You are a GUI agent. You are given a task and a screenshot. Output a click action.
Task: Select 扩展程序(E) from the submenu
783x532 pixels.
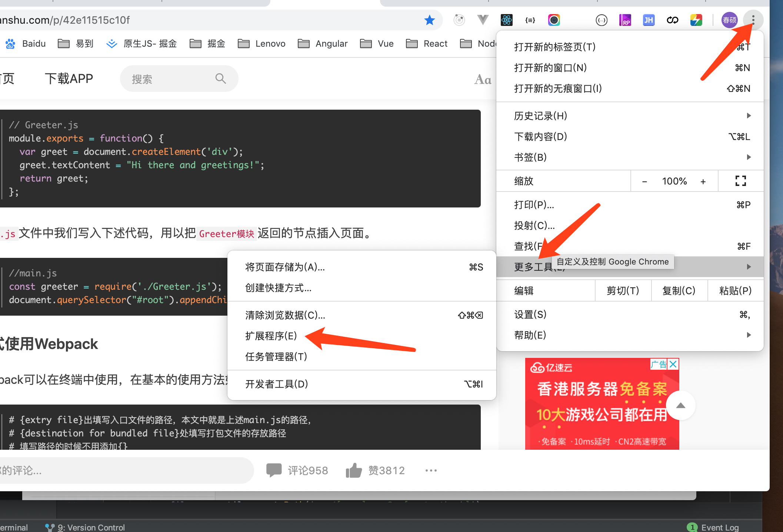click(x=271, y=336)
